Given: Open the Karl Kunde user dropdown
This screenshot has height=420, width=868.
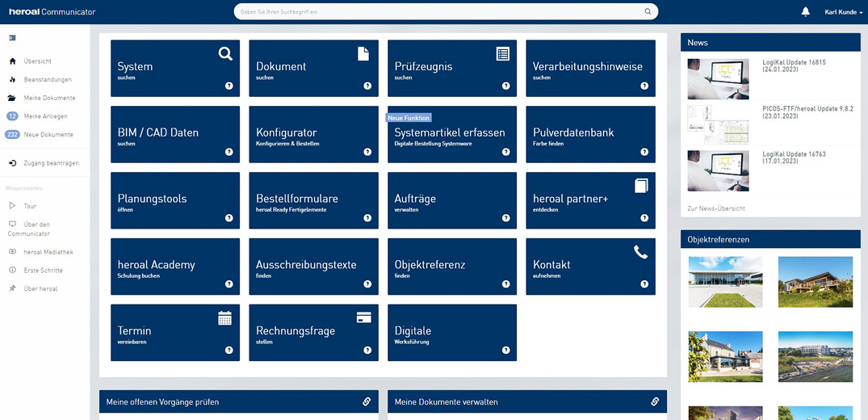Looking at the screenshot, I should coord(843,11).
